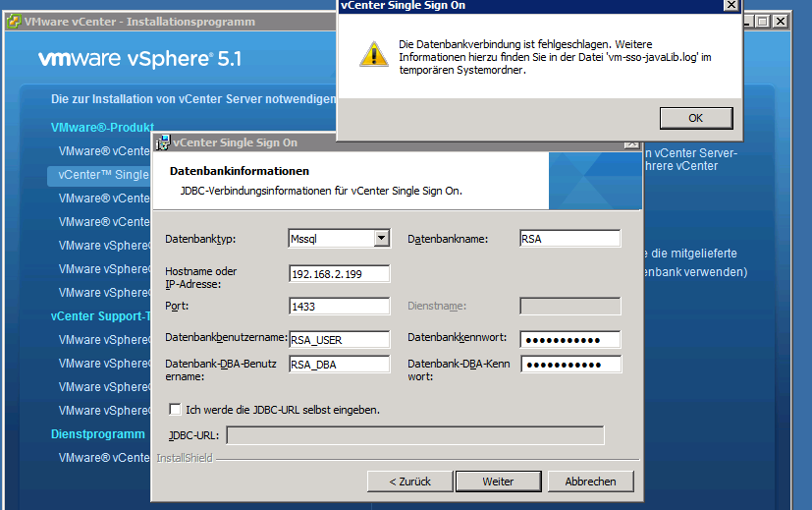Screen dimensions: 812x510
Task: Click the Weiter button
Action: click(498, 482)
